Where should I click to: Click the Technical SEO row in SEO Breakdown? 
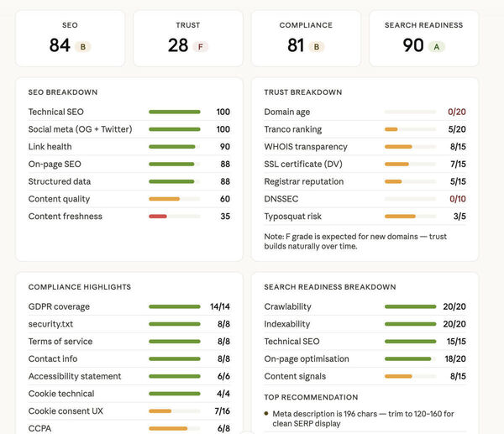pyautogui.click(x=129, y=112)
